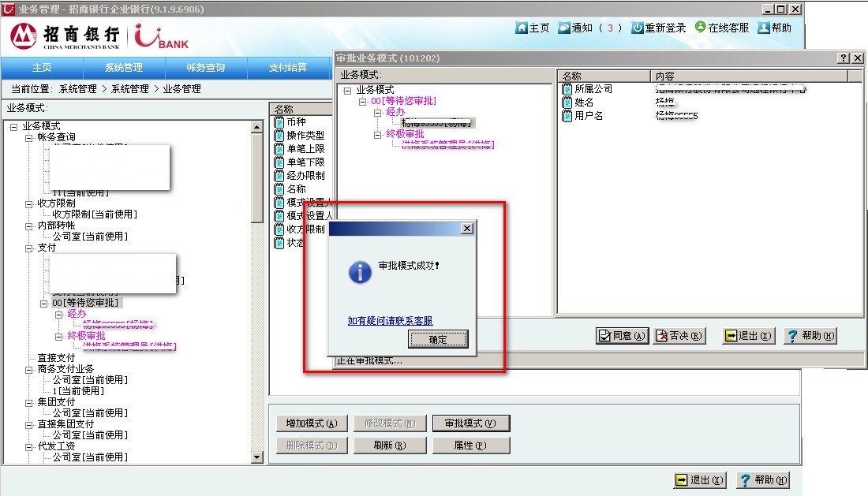868x496 pixels.
Task: Switch to the 系统管理 tab
Action: click(124, 68)
